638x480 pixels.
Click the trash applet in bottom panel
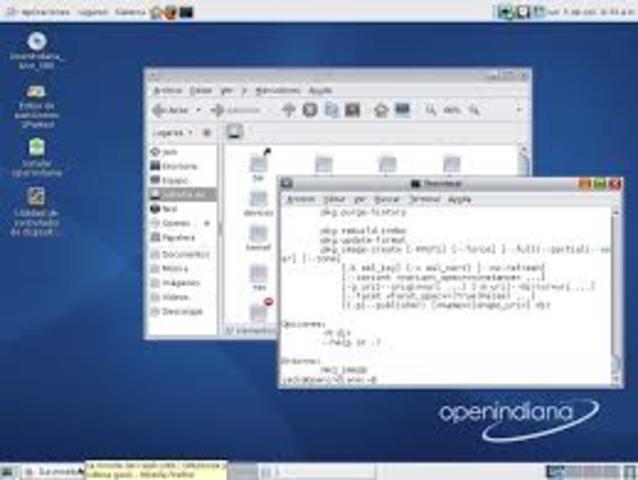point(629,472)
